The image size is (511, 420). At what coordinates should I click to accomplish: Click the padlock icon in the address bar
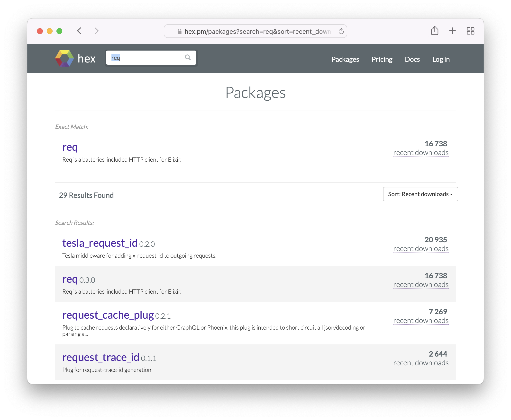179,31
